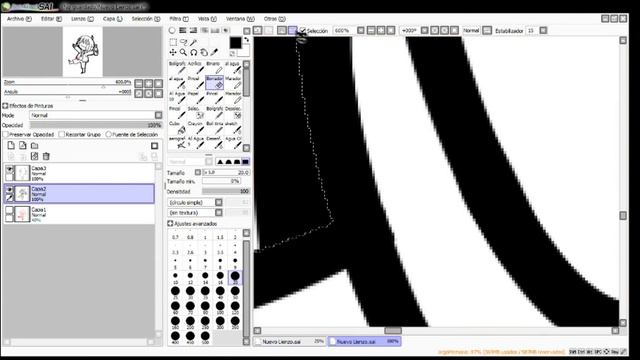Select the hand pan tool
Screen dimensions: 640x360
point(204,52)
